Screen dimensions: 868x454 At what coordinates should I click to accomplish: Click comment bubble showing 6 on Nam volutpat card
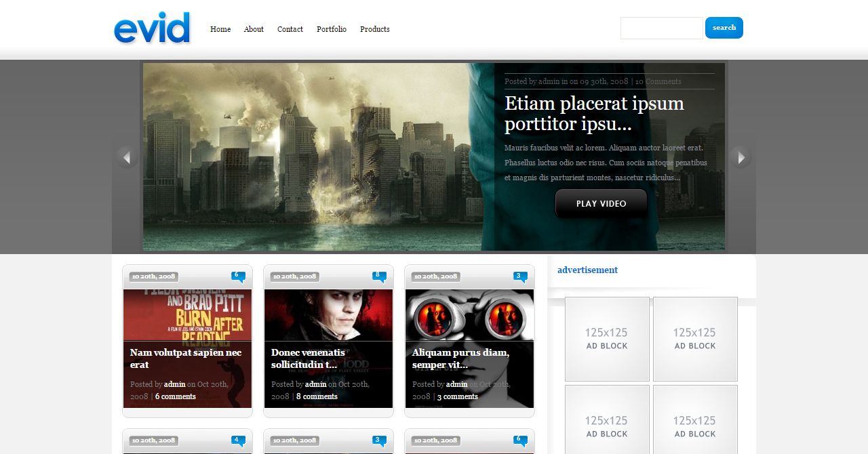[238, 276]
